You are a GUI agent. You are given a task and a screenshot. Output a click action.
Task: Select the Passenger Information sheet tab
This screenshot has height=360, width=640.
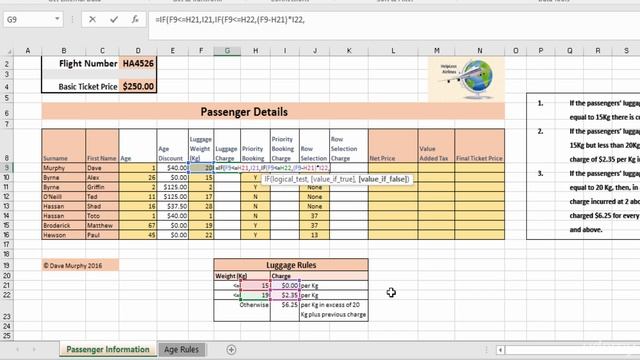click(108, 349)
